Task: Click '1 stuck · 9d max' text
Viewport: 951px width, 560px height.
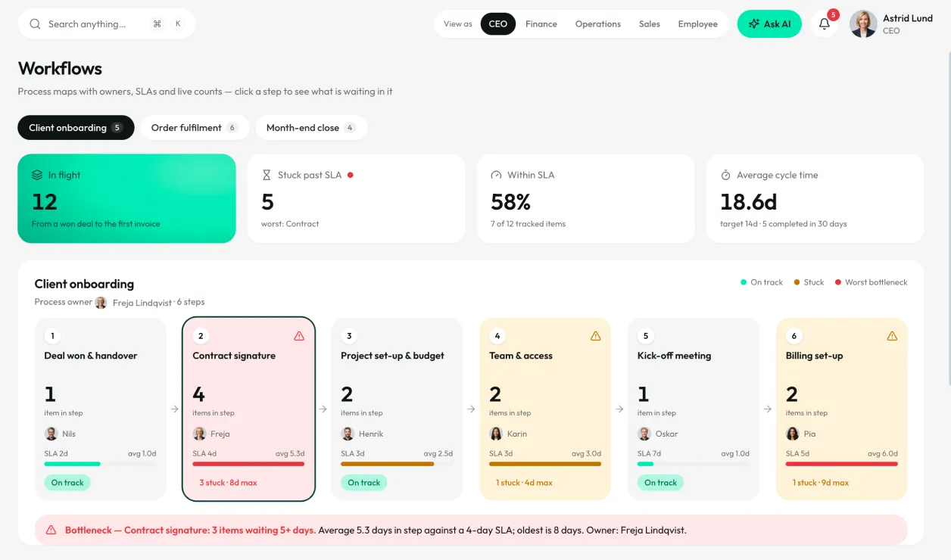Action: [x=821, y=483]
